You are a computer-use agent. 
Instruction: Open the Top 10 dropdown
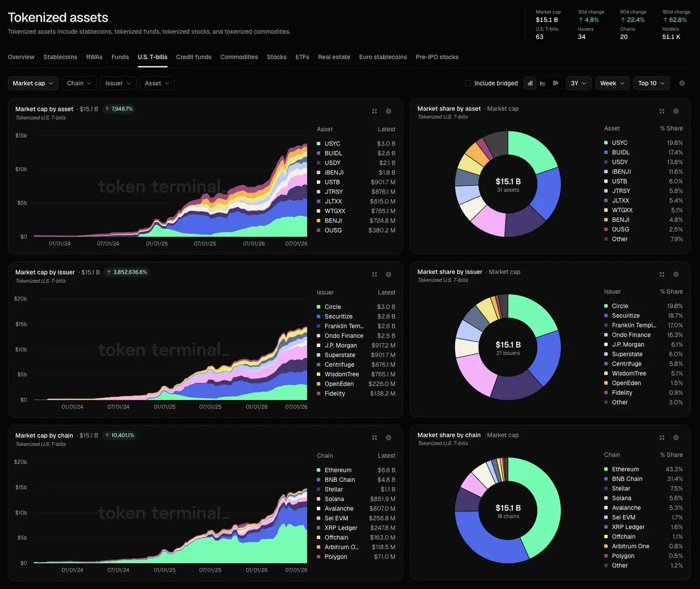[x=652, y=83]
